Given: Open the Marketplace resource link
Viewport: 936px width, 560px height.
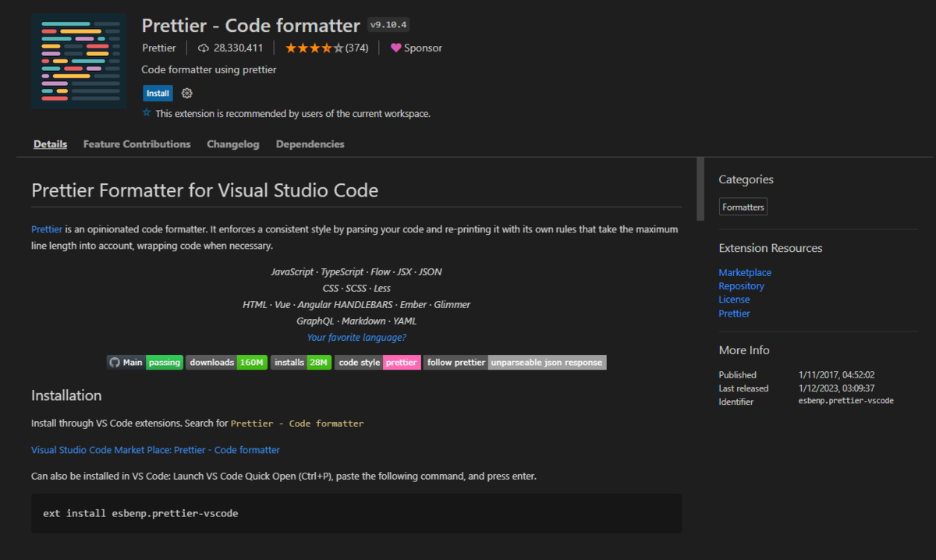Looking at the screenshot, I should [745, 273].
